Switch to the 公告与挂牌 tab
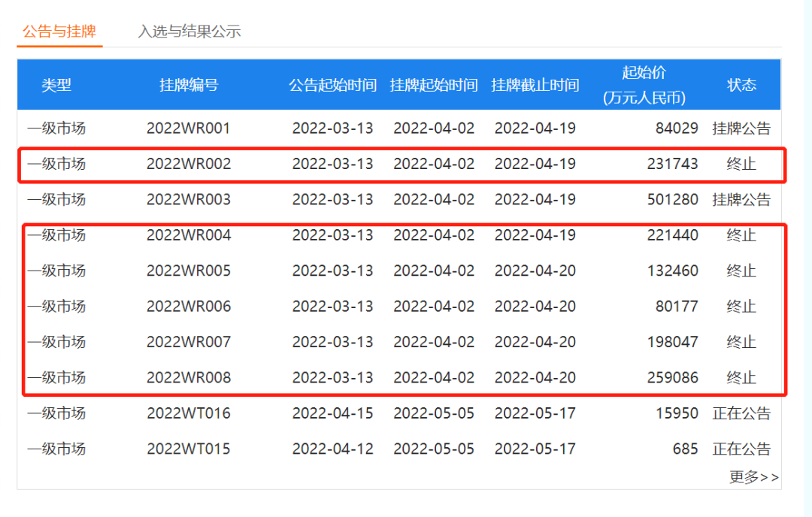 59,32
